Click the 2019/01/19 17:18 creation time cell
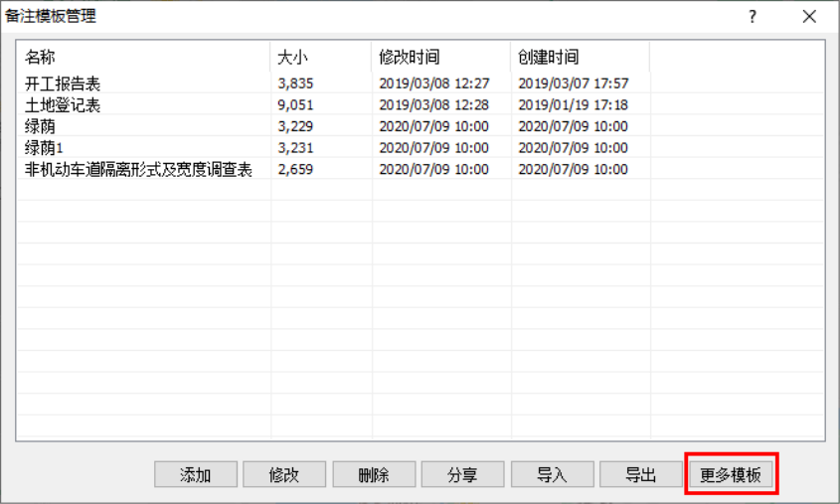The width and height of the screenshot is (840, 504). coord(573,105)
